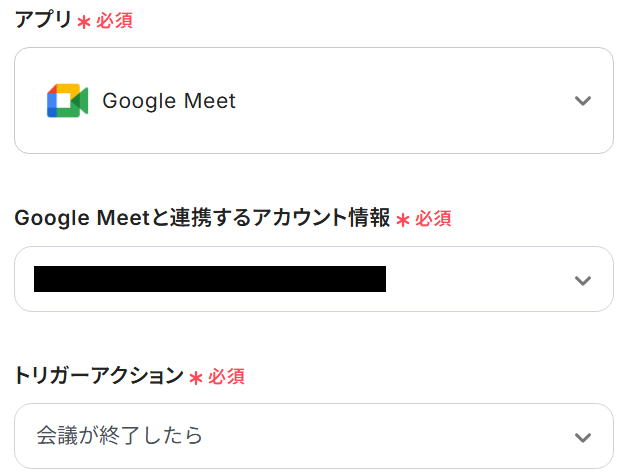
Task: Click the Google Meet camera logo icon
Action: tap(67, 101)
